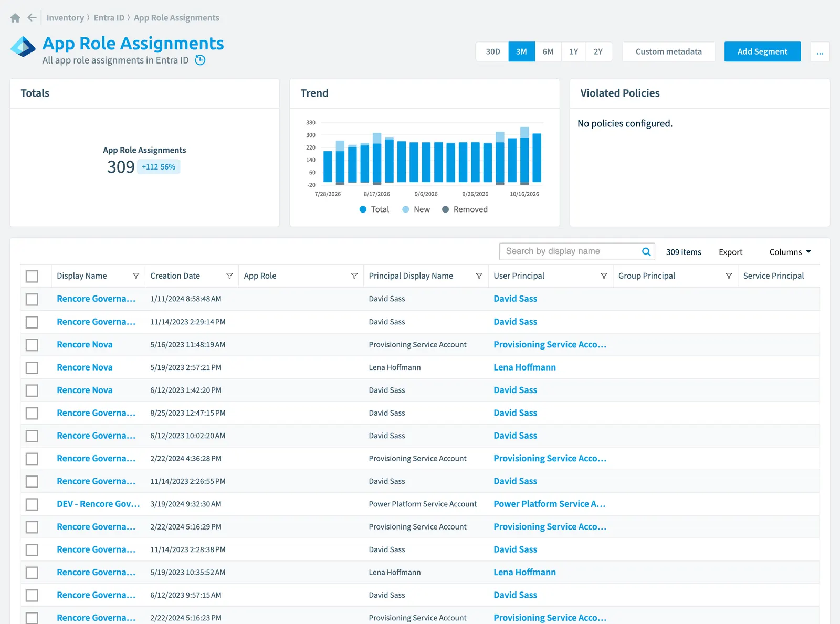
Task: Click the Entra ID diamond logo
Action: 23,46
